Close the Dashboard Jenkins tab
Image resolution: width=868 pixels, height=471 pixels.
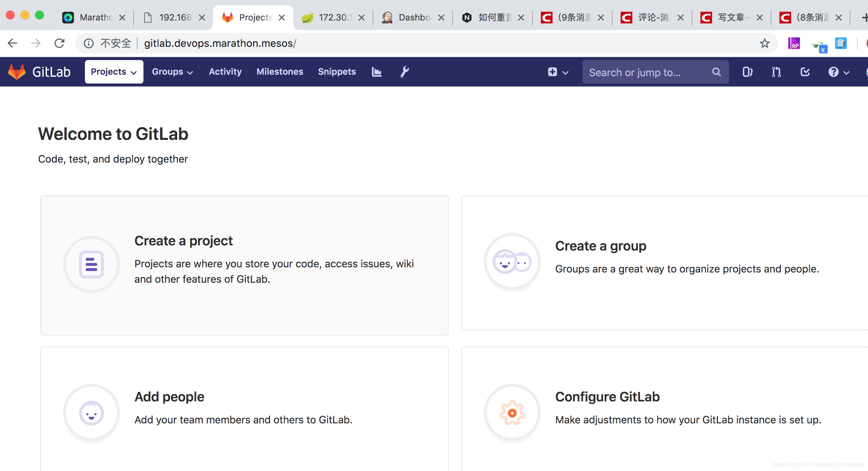[x=441, y=17]
